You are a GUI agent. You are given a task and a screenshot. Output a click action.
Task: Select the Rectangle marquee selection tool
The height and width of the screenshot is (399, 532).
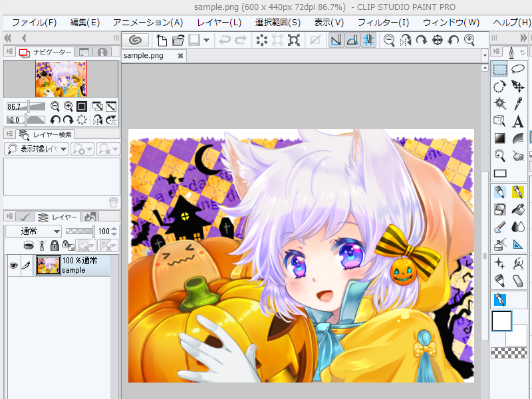tap(500, 69)
